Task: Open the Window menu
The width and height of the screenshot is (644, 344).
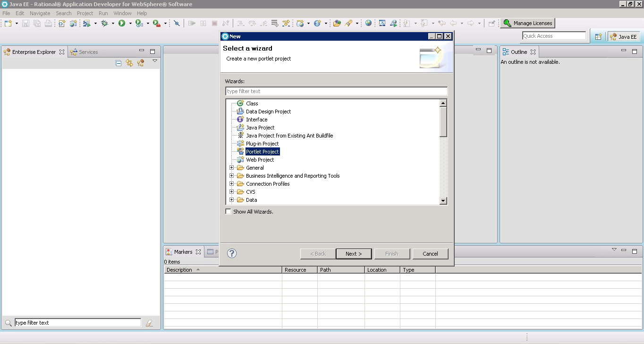Action: coord(122,13)
